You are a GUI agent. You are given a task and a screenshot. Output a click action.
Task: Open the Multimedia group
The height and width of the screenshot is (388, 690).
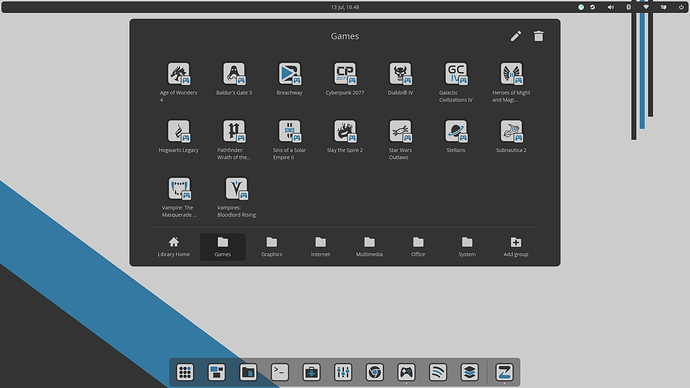(369, 247)
